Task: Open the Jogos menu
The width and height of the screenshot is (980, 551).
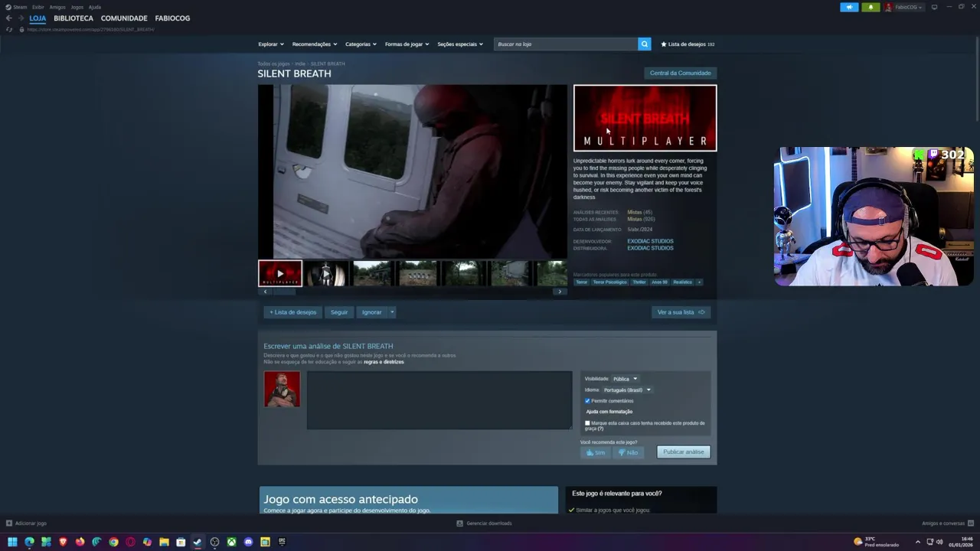Action: point(77,7)
